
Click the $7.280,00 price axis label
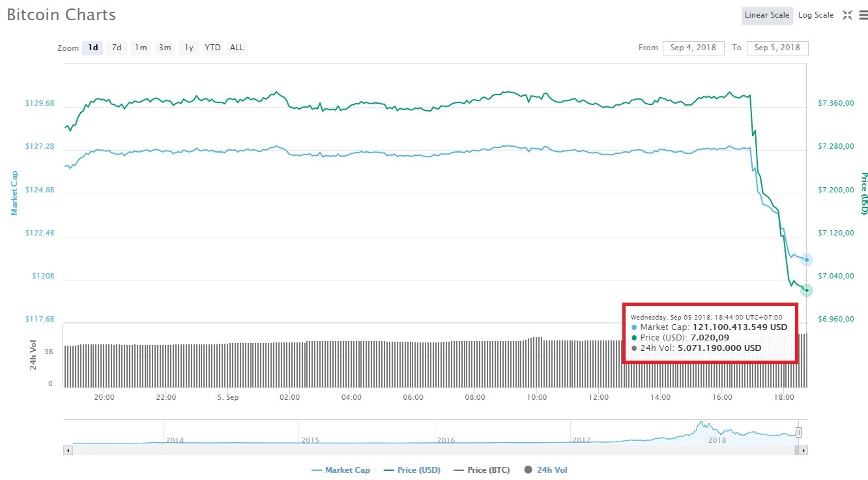[836, 147]
